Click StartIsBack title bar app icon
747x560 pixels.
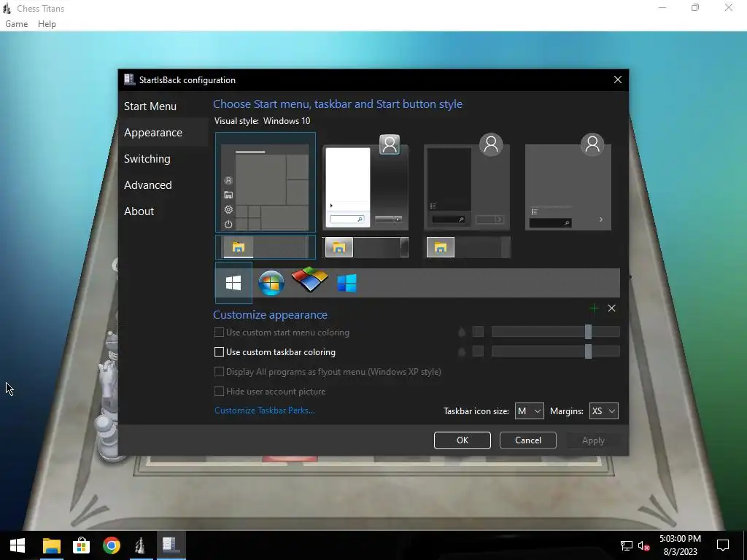click(129, 79)
